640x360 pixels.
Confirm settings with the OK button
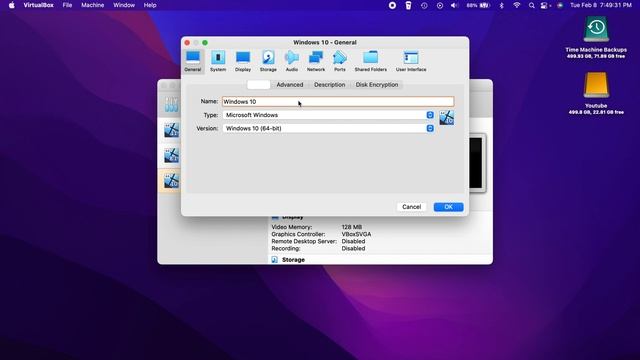(x=448, y=207)
